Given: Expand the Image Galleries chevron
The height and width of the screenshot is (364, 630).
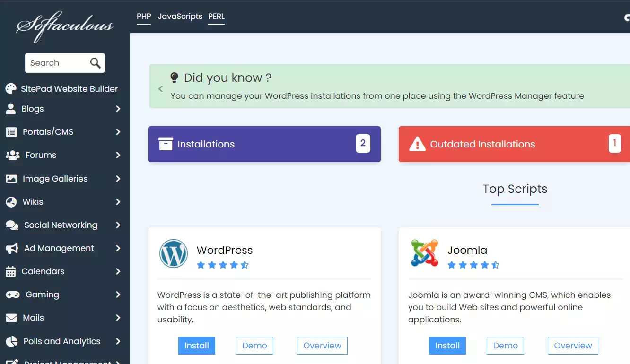Looking at the screenshot, I should (x=118, y=179).
